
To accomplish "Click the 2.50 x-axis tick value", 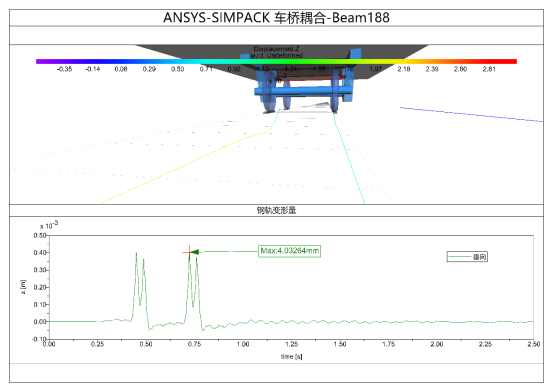I will [534, 344].
